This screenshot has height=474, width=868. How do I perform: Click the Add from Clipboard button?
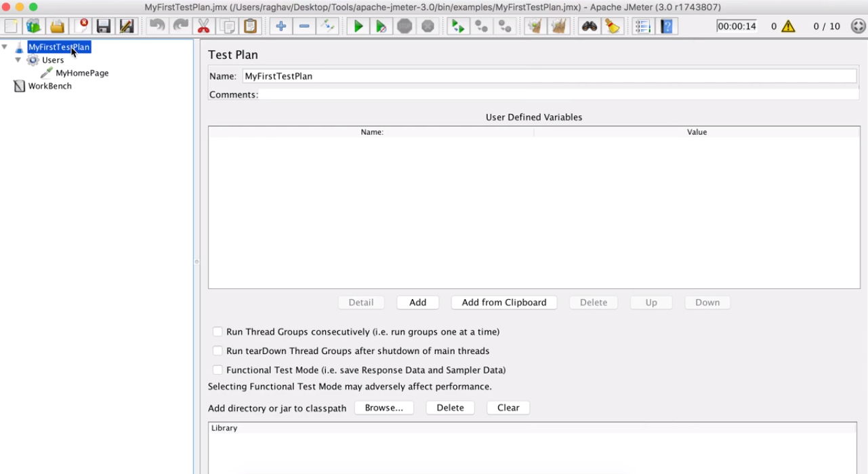(504, 302)
